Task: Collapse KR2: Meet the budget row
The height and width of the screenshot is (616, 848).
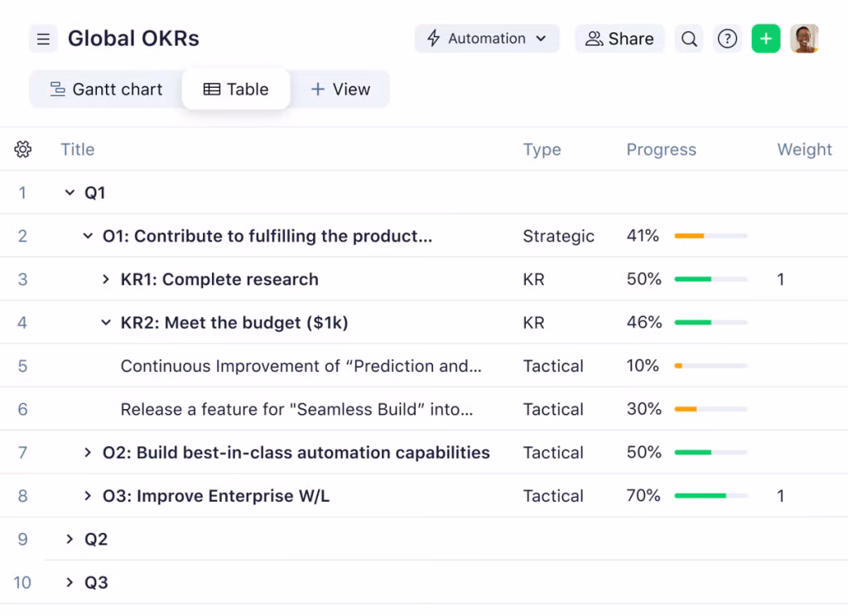Action: coord(105,323)
